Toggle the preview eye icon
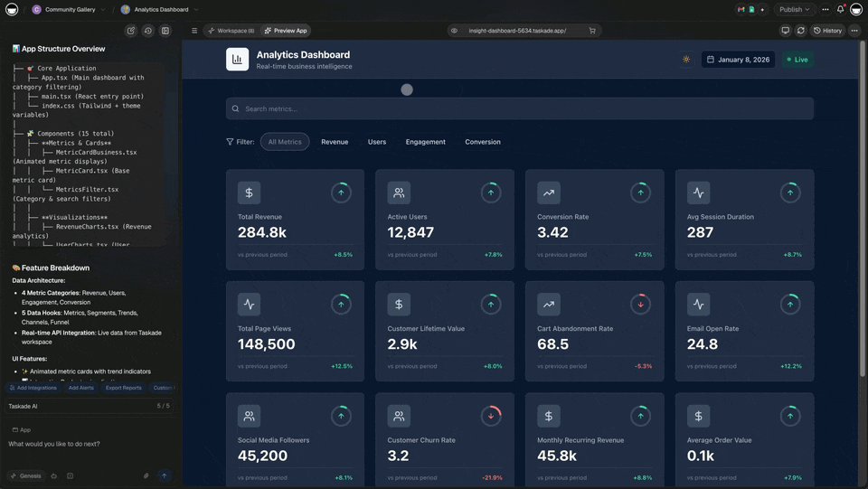868x489 pixels. click(x=455, y=31)
